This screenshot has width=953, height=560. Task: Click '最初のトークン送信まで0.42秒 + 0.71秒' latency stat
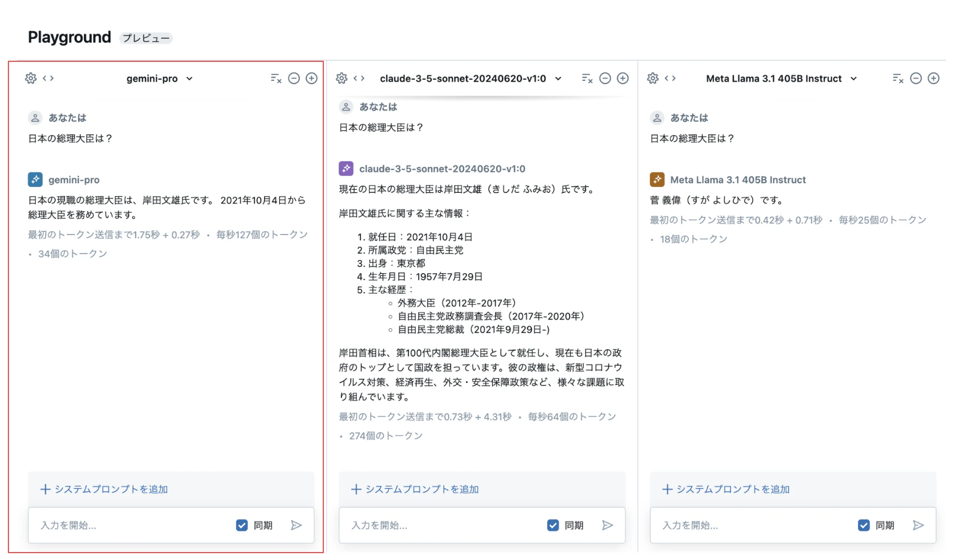[736, 220]
